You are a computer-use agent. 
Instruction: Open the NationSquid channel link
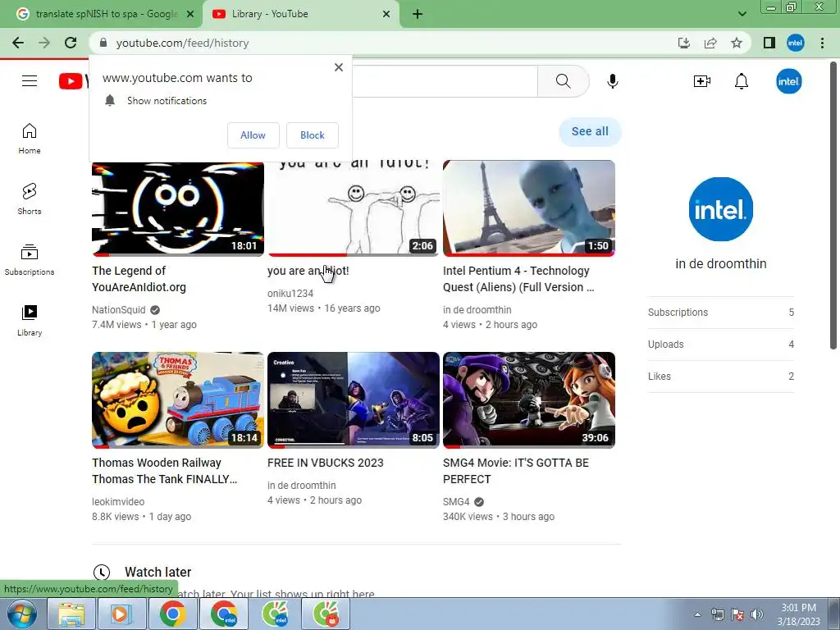[118, 309]
